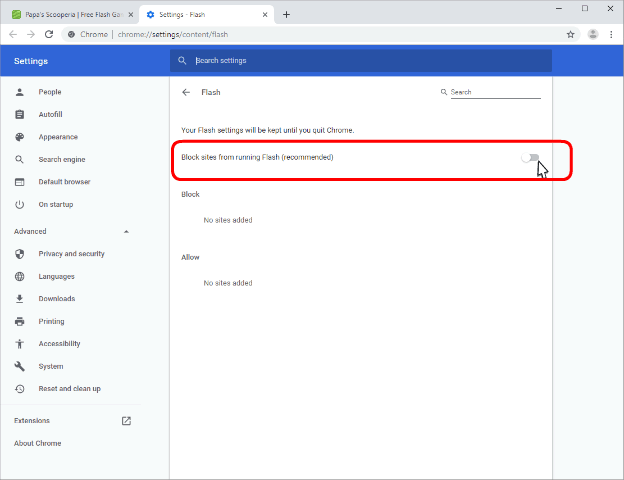This screenshot has height=480, width=624.
Task: Click the Default browser icon
Action: tap(19, 182)
